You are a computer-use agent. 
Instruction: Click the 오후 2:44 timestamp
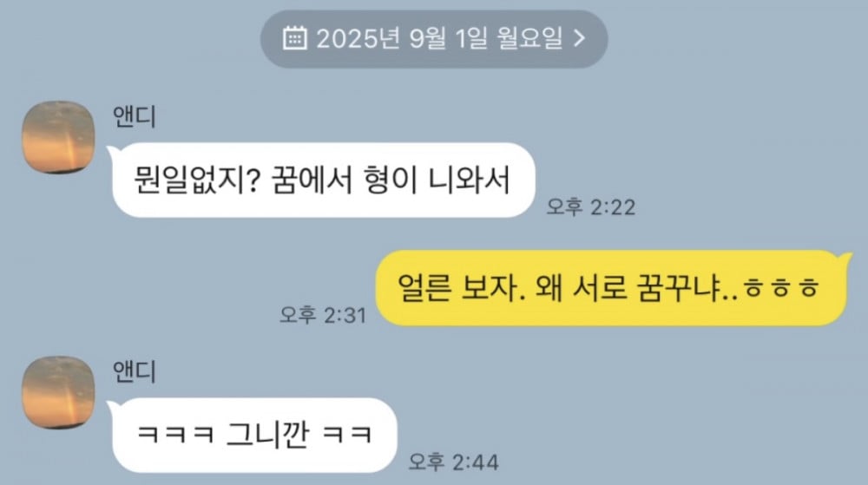(x=453, y=462)
